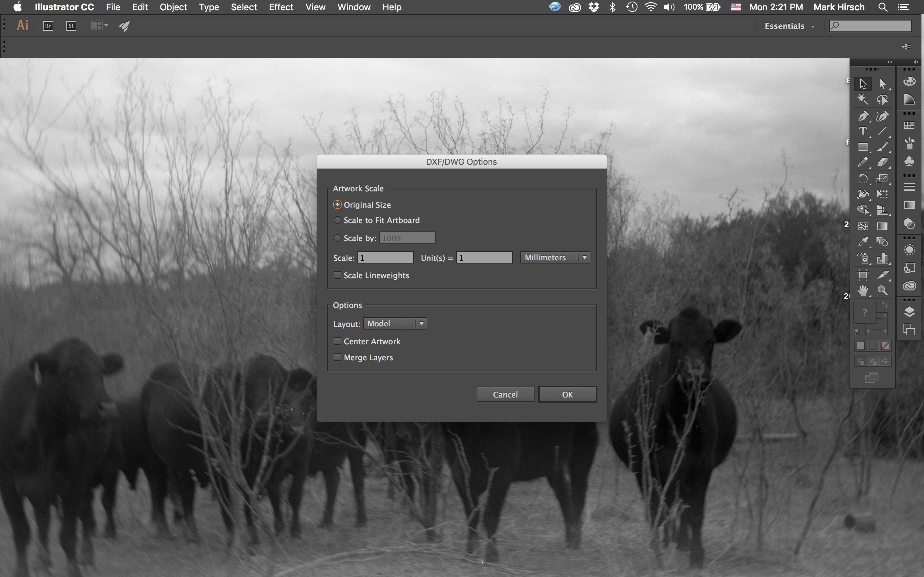Select the Magic Wand tool

(863, 100)
